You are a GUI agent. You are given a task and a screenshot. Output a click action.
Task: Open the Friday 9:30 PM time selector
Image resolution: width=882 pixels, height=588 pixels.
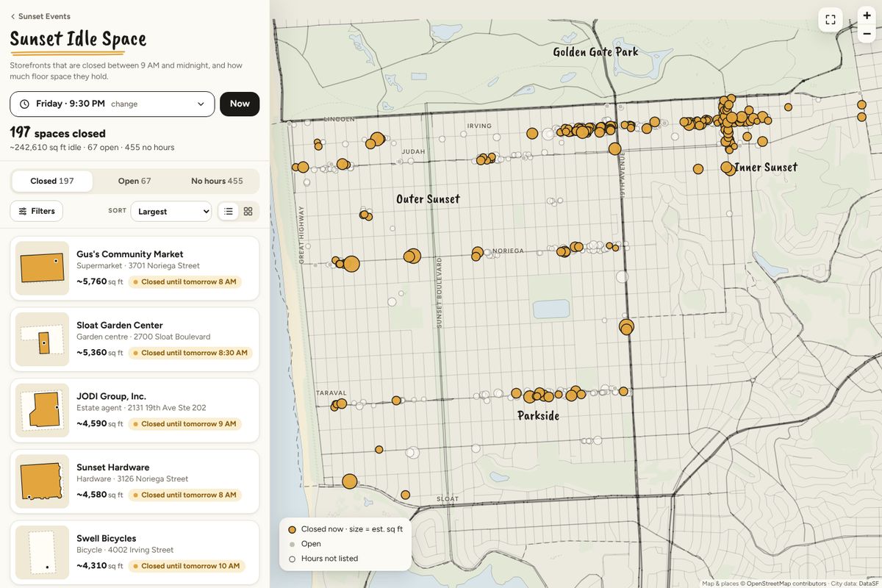click(112, 104)
